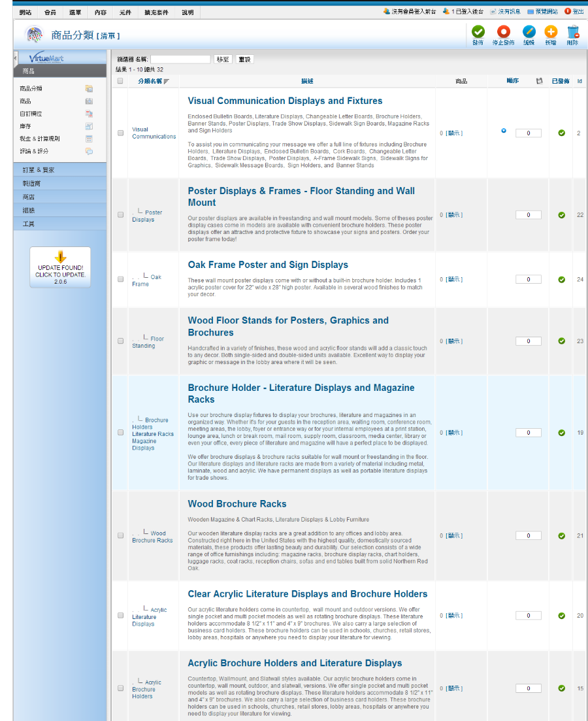Click the yellow Update Found arrow box
This screenshot has height=721, width=588.
tap(60, 267)
